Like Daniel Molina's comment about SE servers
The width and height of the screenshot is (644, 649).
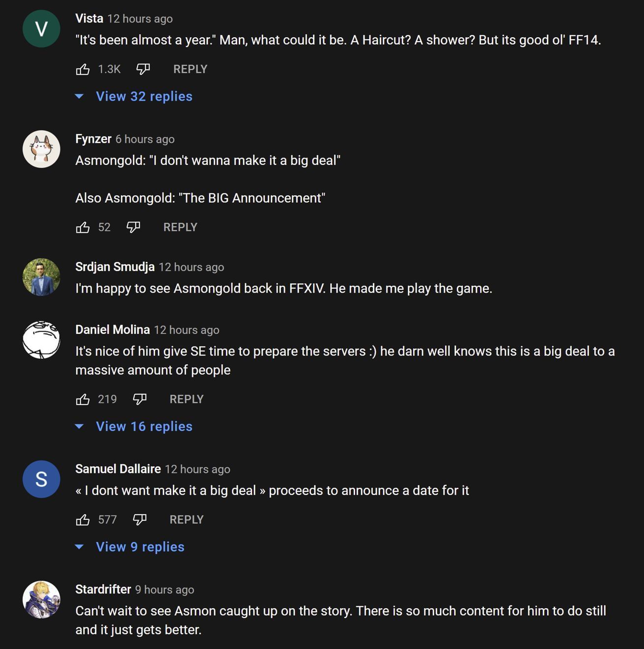(84, 399)
